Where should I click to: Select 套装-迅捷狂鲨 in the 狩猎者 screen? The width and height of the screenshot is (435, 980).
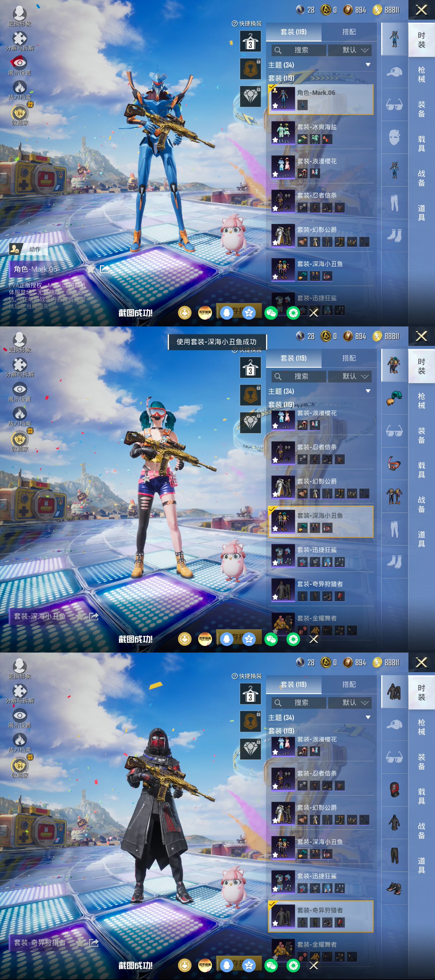click(321, 882)
